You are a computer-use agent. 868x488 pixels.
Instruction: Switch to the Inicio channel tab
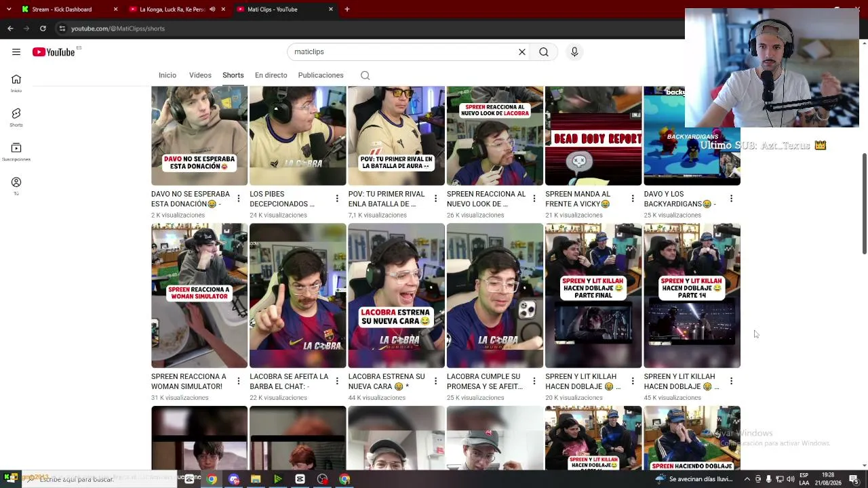click(167, 75)
